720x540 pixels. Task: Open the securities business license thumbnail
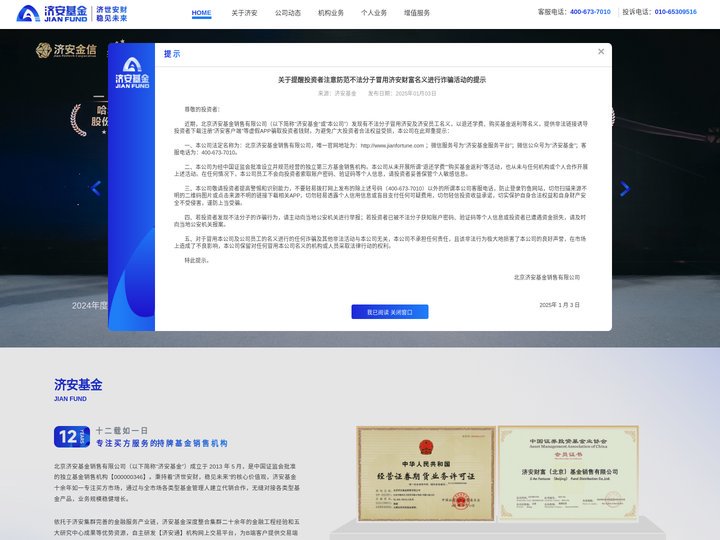pos(426,473)
